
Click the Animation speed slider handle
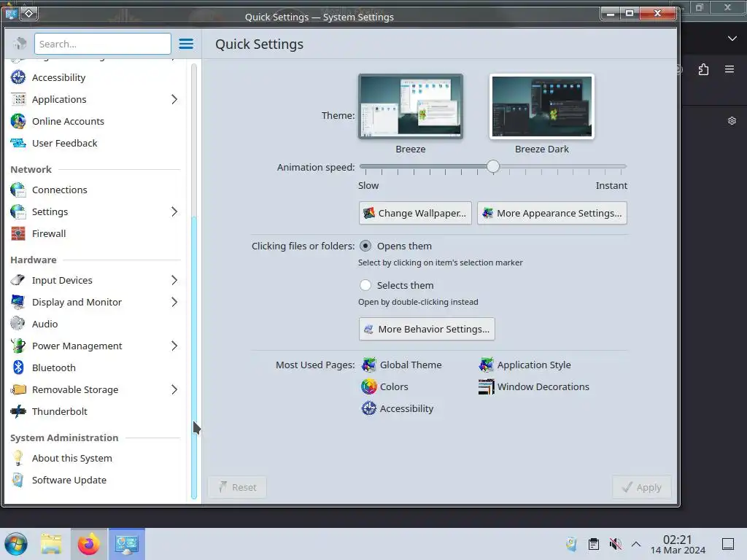(x=493, y=166)
